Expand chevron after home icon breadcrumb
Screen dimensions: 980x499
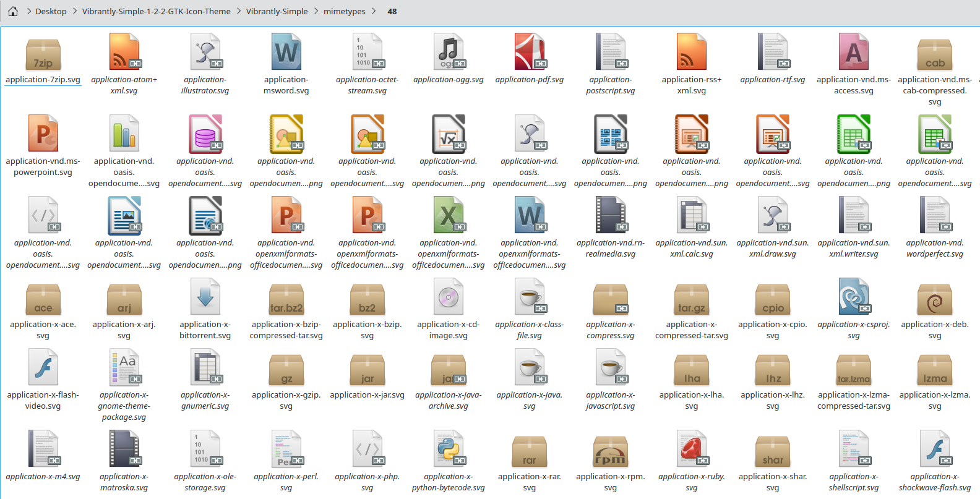[x=28, y=11]
